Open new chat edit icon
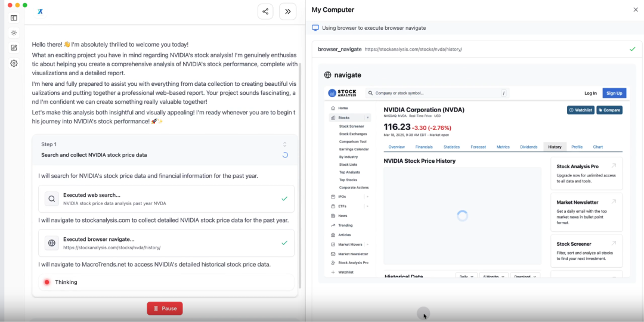Screen dimensions: 644x322 pos(14,48)
